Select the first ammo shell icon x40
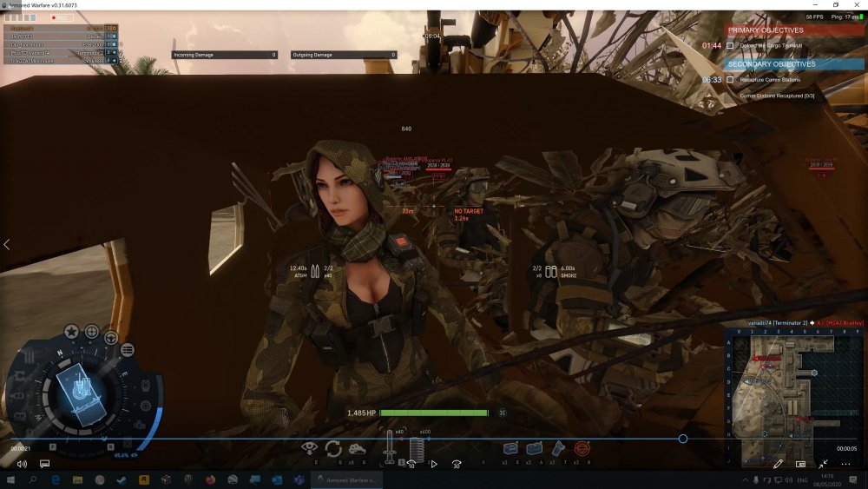The image size is (868, 489). coord(390,446)
